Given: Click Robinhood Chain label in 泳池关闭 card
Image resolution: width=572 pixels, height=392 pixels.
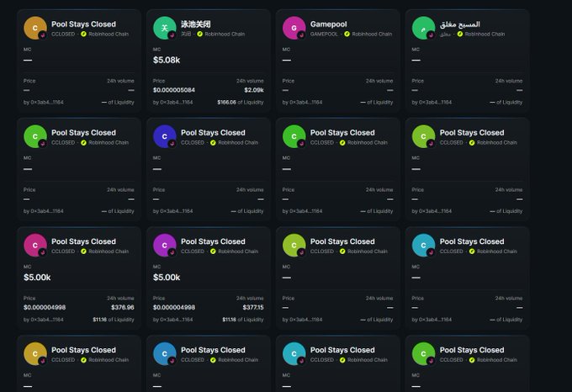Looking at the screenshot, I should pyautogui.click(x=225, y=34).
